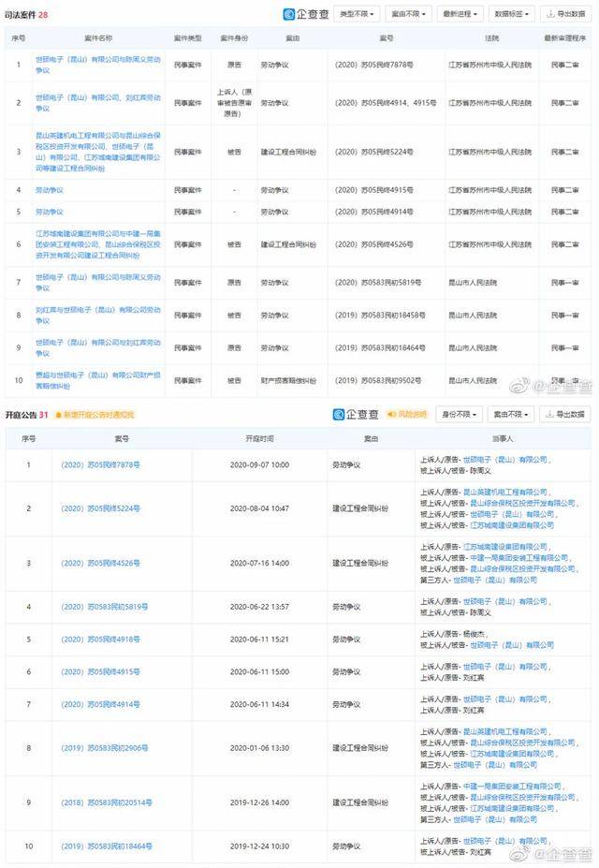Viewport: 599px width, 868px height.
Task: Click the 企查查 logo in 司法案件 header
Action: coord(306,14)
